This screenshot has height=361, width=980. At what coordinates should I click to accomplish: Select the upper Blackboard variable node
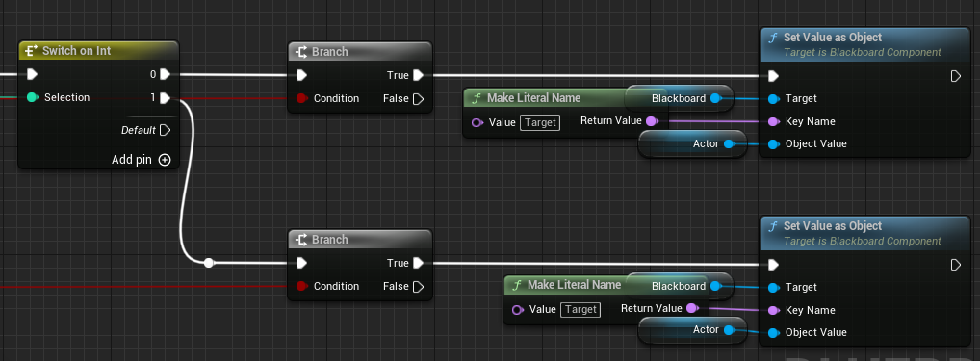coord(680,98)
